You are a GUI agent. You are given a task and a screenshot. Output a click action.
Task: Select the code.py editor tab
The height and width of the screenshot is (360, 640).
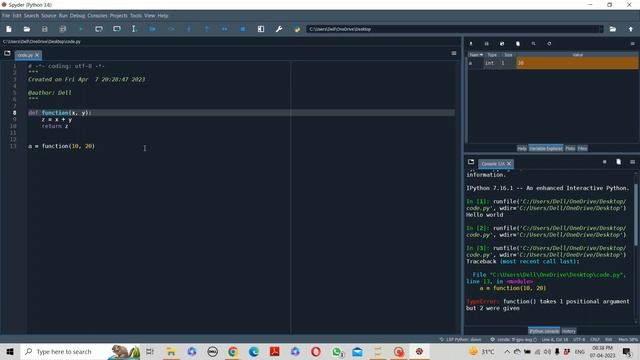(x=25, y=55)
